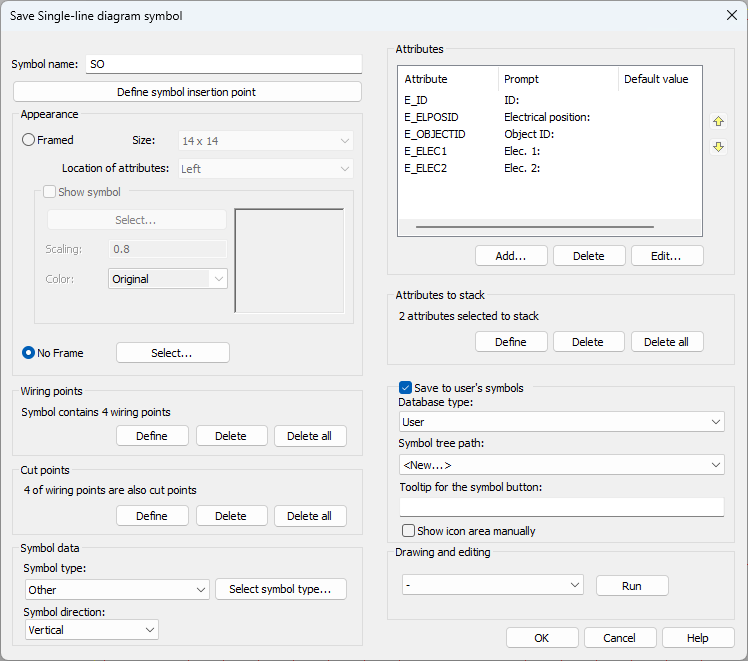Open the Database type dropdown

[x=560, y=422]
